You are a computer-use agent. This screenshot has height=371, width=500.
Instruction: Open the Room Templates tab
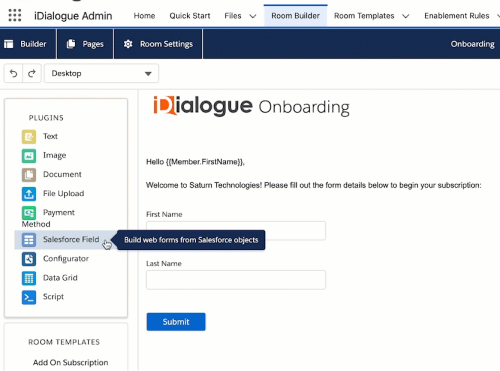click(364, 16)
